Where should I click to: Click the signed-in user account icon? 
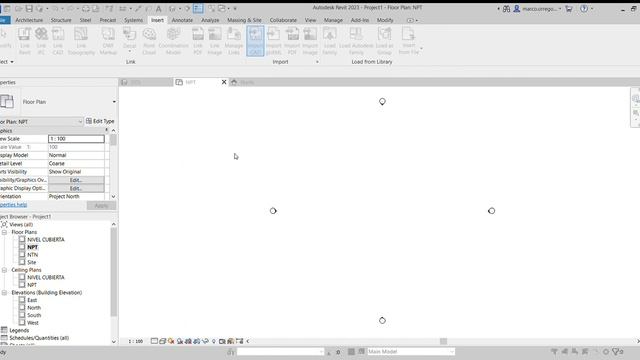(517, 9)
